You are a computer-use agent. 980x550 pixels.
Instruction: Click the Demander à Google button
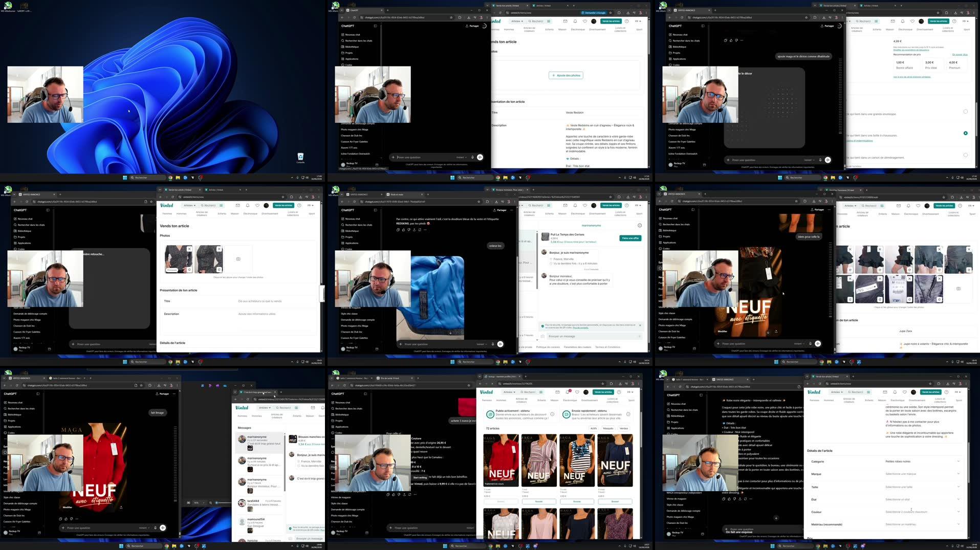coord(594,12)
